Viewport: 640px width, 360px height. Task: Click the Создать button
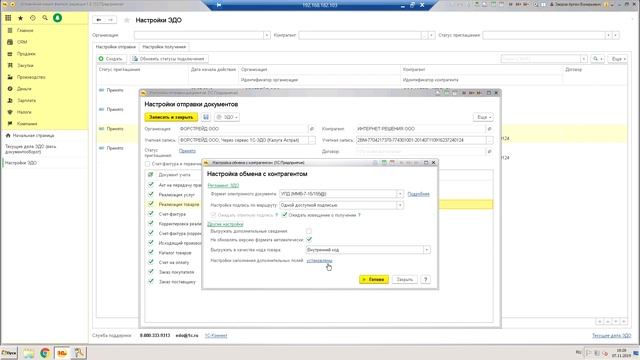click(111, 59)
